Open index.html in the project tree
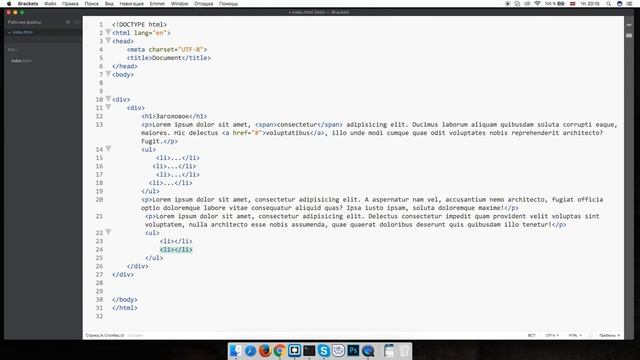The height and width of the screenshot is (360, 640). tap(21, 61)
